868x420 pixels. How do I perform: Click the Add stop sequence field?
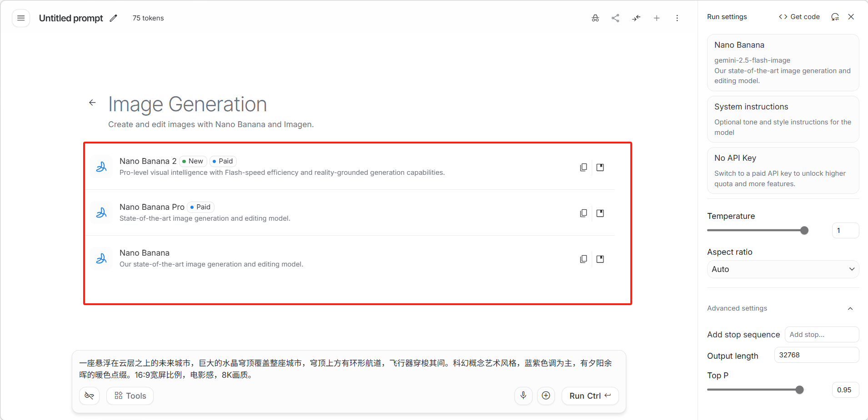coord(822,335)
